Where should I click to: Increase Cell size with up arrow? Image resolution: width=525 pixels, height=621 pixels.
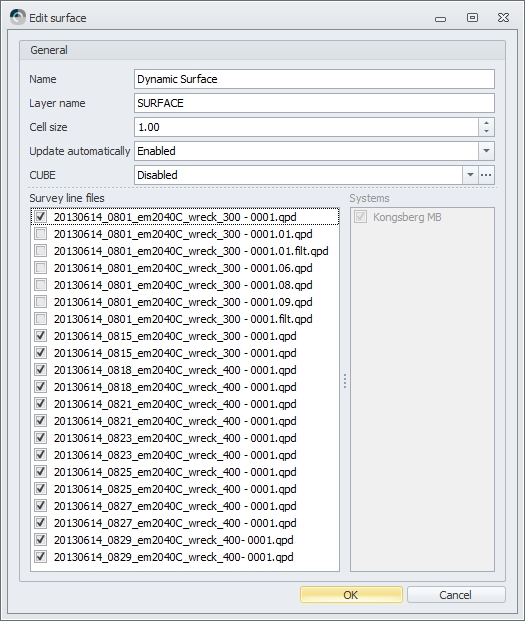(x=486, y=122)
